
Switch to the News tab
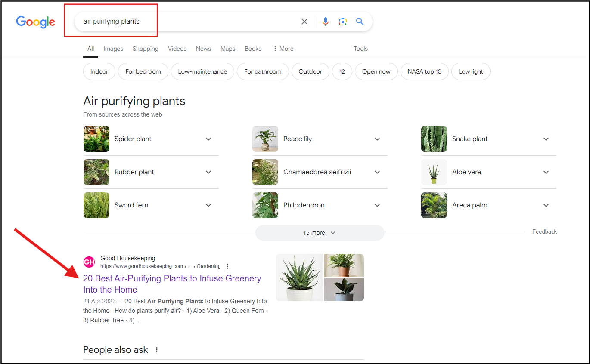203,49
